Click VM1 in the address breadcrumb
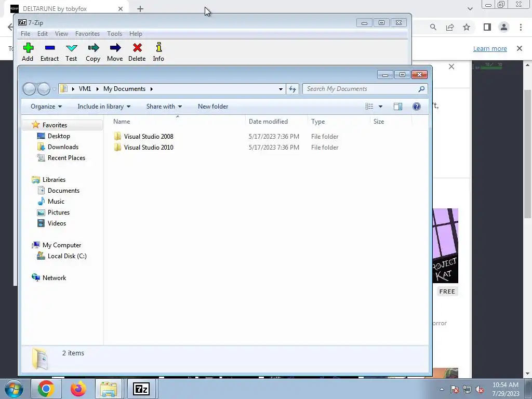Viewport: 532px width, 399px height. [85, 89]
